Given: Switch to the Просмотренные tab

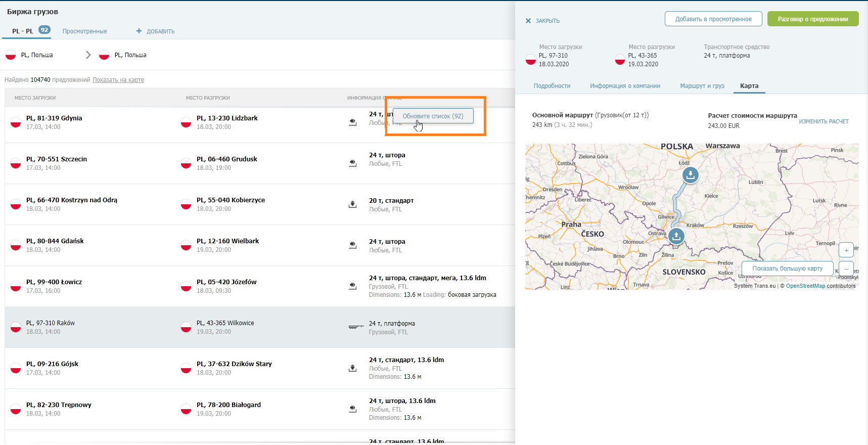Looking at the screenshot, I should [85, 31].
